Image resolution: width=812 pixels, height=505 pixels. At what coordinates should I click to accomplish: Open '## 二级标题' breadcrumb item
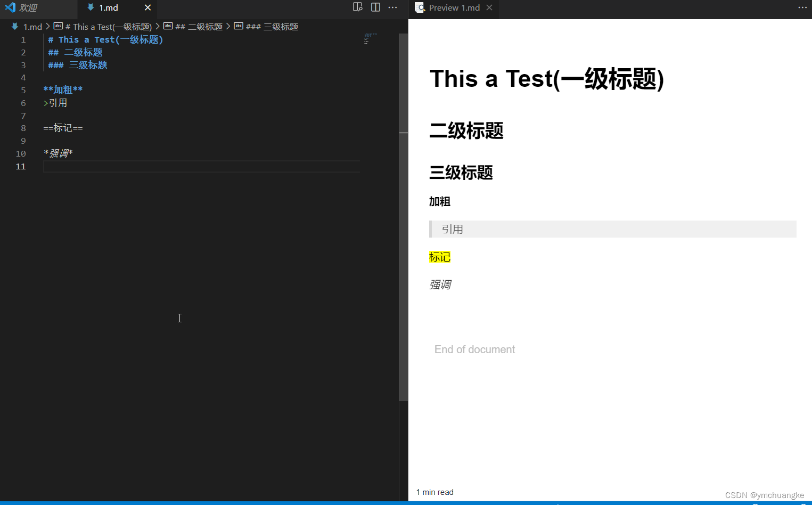click(193, 27)
